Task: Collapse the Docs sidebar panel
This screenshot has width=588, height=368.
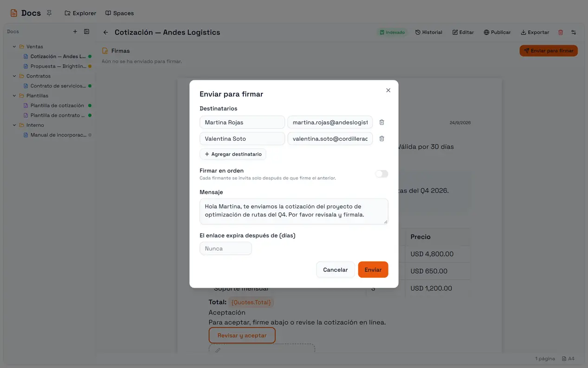Action: pyautogui.click(x=87, y=32)
